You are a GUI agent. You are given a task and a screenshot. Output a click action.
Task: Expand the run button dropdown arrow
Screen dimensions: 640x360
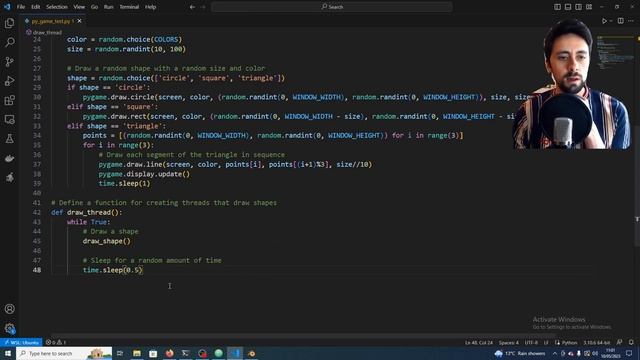[x=611, y=21]
